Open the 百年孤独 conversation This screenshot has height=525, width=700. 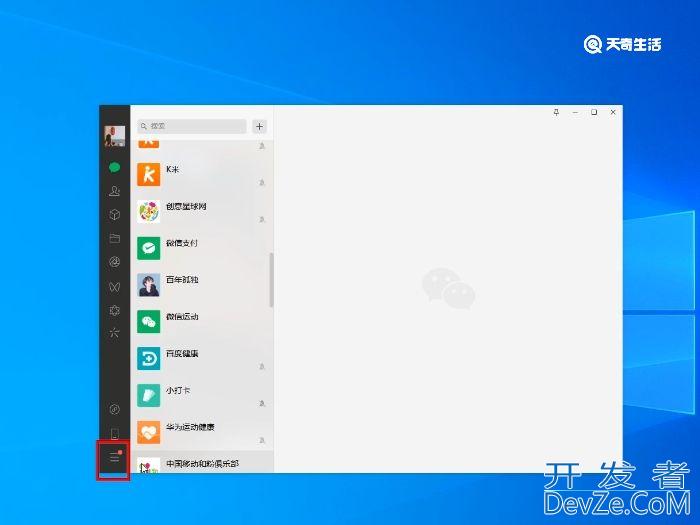click(202, 285)
